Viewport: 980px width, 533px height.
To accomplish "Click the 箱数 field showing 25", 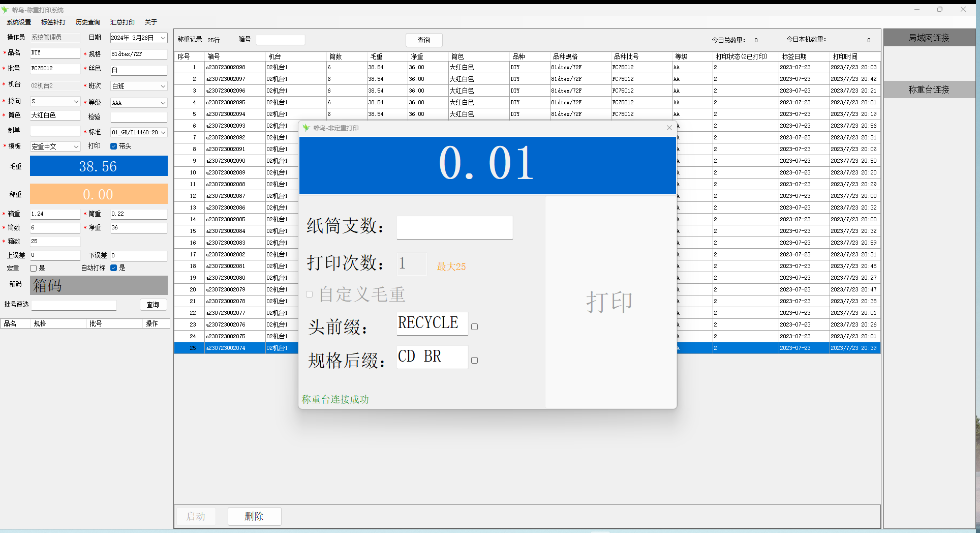I will [x=55, y=242].
